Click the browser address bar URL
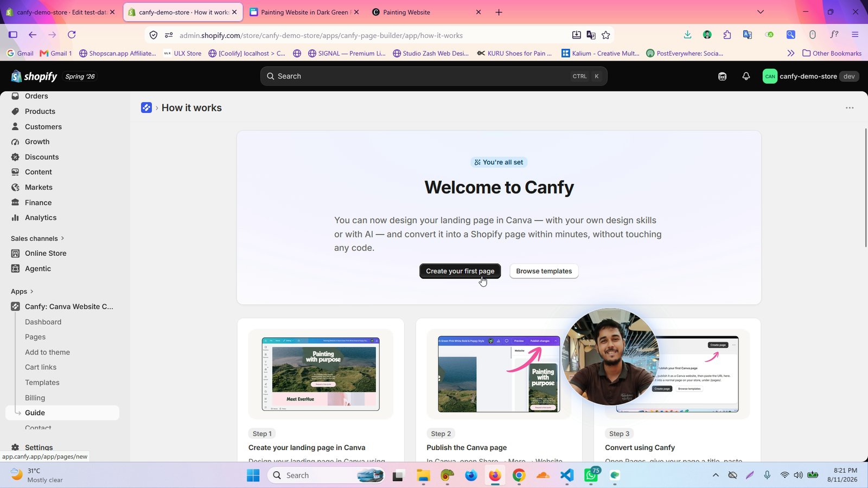 [x=321, y=35]
